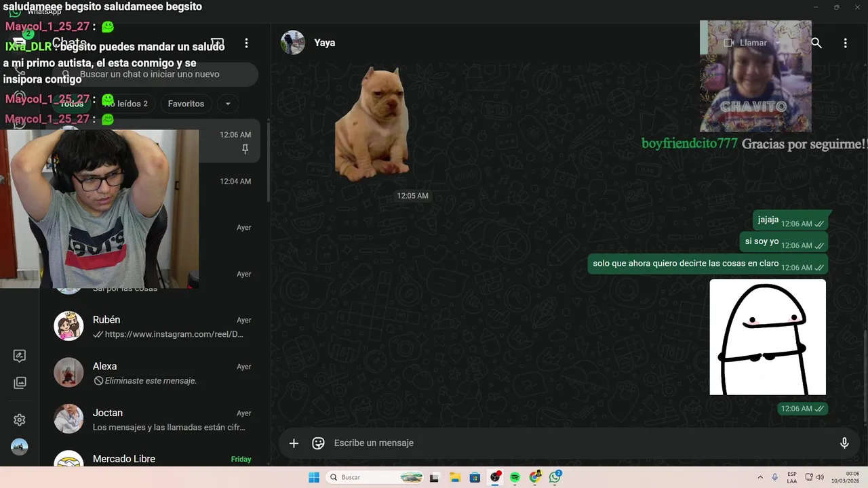This screenshot has height=488, width=868.
Task: Click the Windows taskbar Buscar search box
Action: [x=374, y=477]
